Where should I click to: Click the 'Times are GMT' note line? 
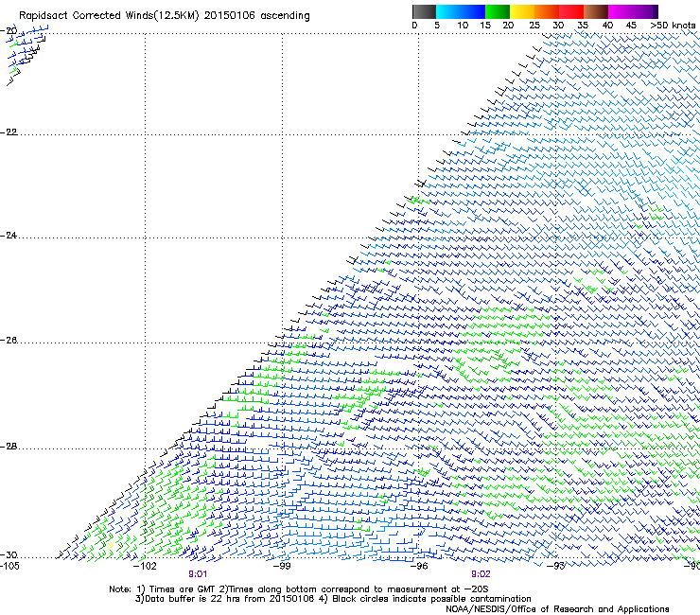tap(299, 589)
